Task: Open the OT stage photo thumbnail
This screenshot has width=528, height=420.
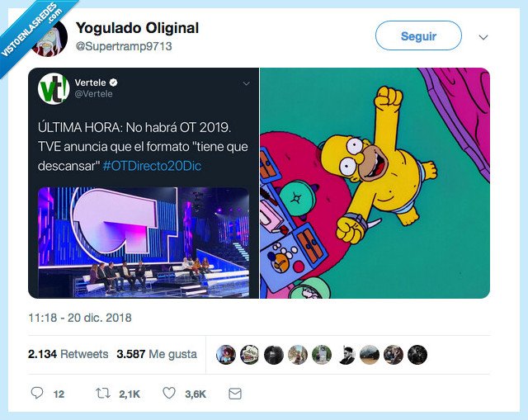Action: (143, 241)
